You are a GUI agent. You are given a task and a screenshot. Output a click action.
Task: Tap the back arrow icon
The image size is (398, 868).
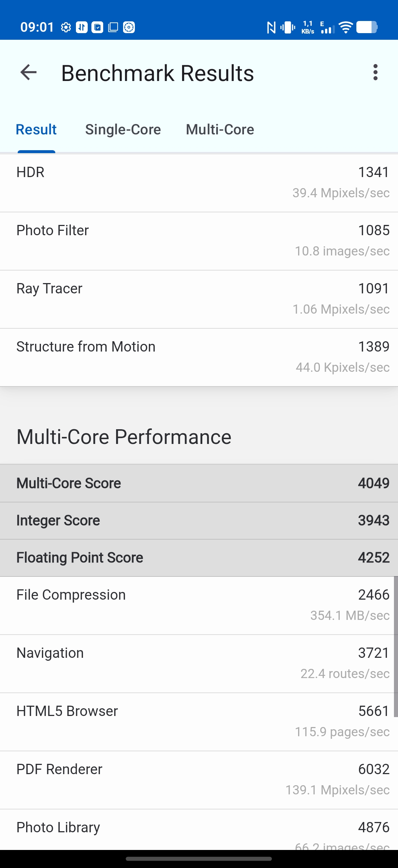pos(28,73)
